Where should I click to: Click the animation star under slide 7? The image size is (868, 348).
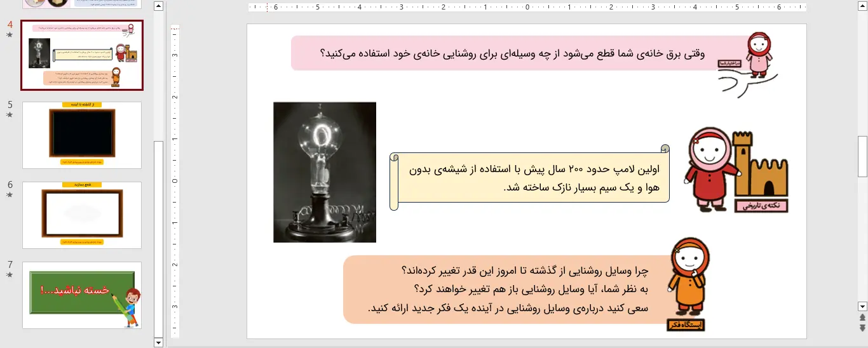[x=10, y=275]
